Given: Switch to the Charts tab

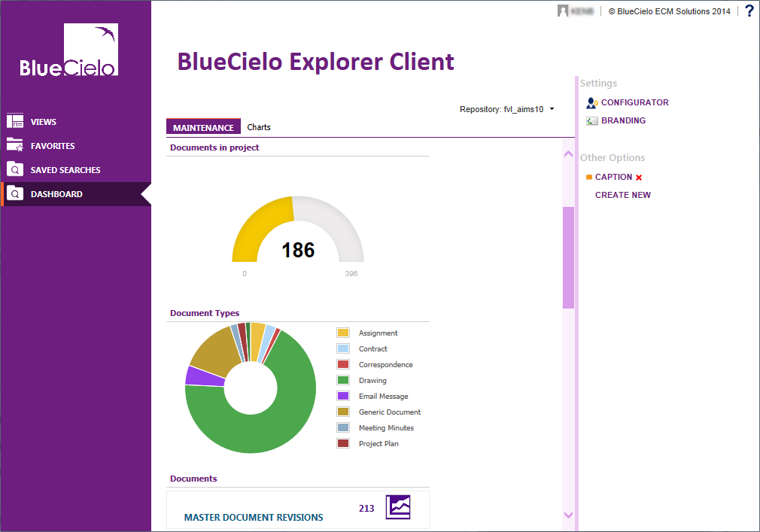Looking at the screenshot, I should (x=259, y=127).
